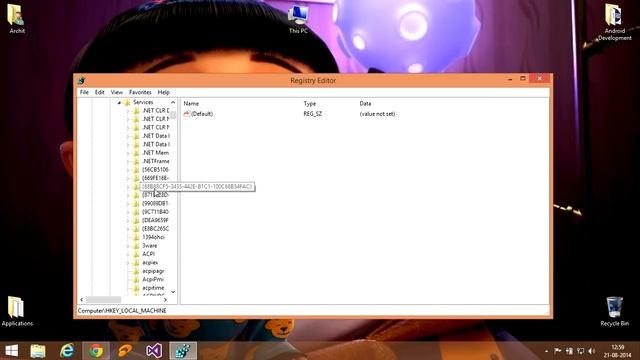640x360 pixels.
Task: Select the (Default) string value icon
Action: pyautogui.click(x=187, y=114)
